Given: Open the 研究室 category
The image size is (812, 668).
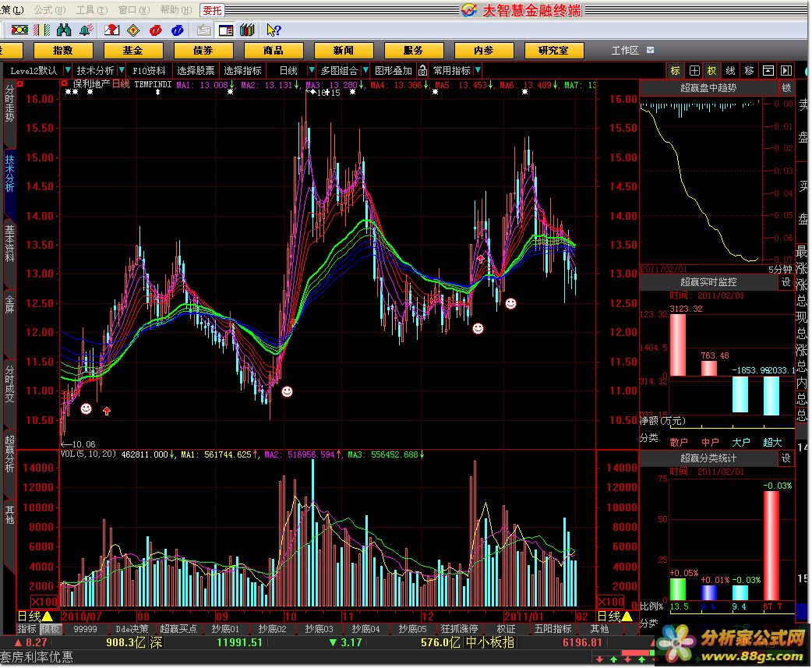Looking at the screenshot, I should point(553,50).
